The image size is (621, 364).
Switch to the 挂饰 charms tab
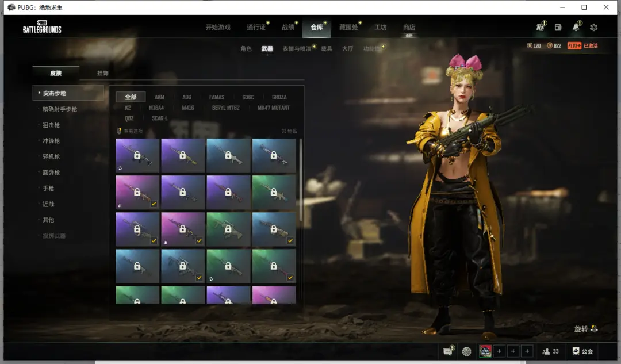(102, 73)
